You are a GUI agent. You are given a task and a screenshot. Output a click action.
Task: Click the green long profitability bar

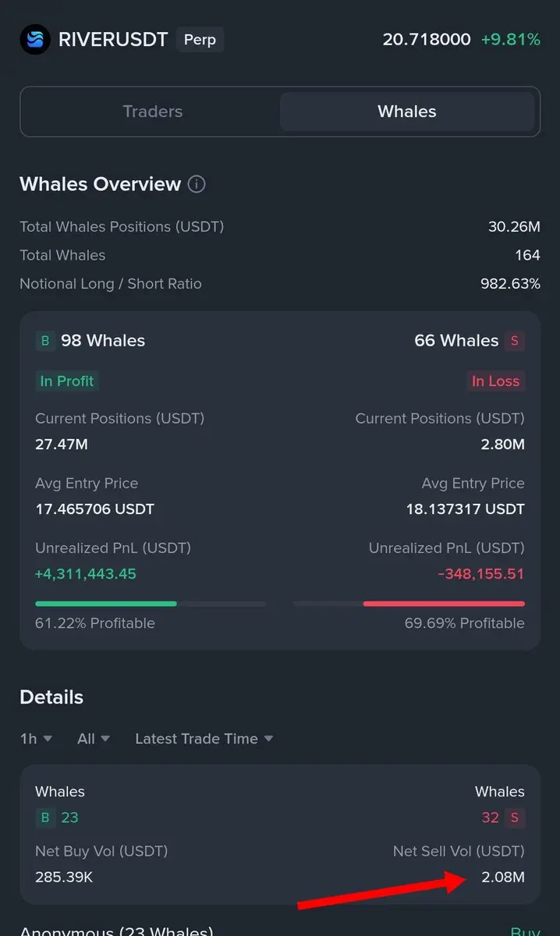pyautogui.click(x=106, y=604)
